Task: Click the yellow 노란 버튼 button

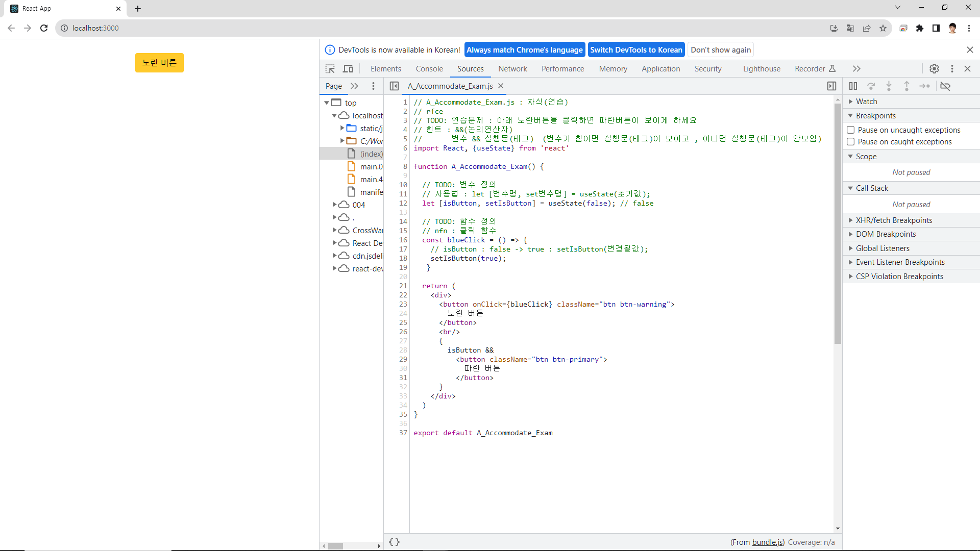Action: coord(159,63)
